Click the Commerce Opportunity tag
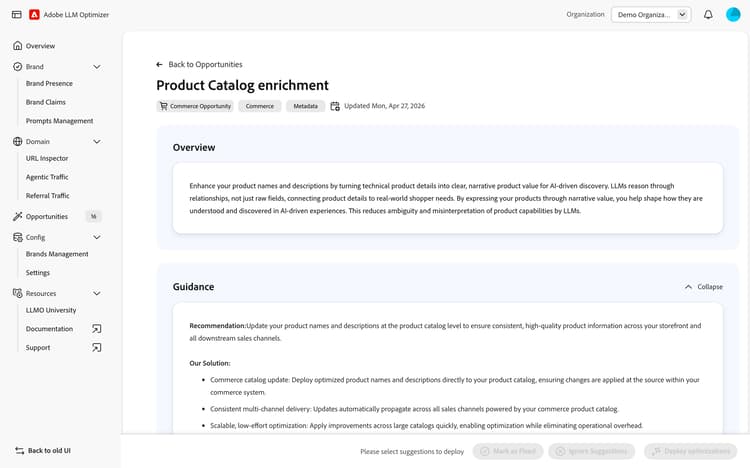Screen dimensions: 750x468 point(195,106)
